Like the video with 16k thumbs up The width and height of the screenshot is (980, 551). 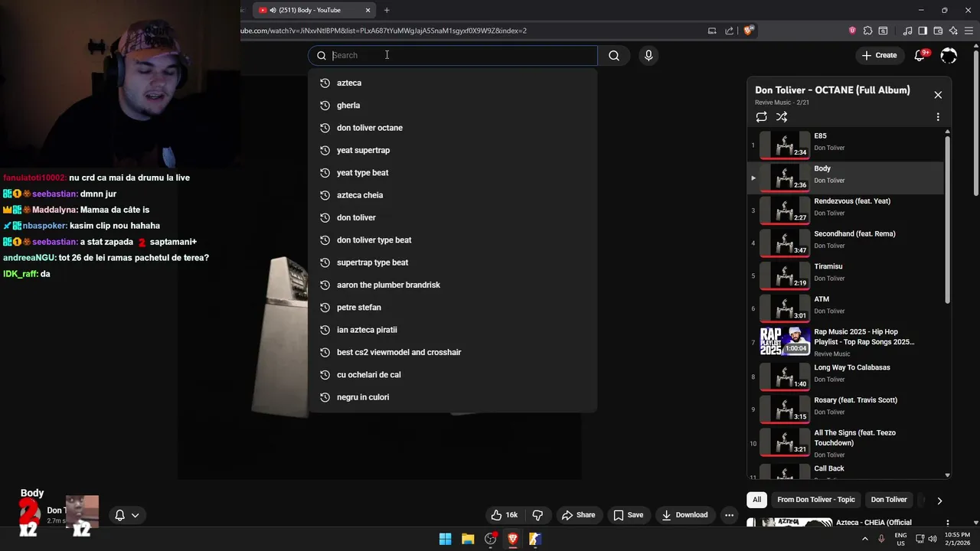point(505,515)
